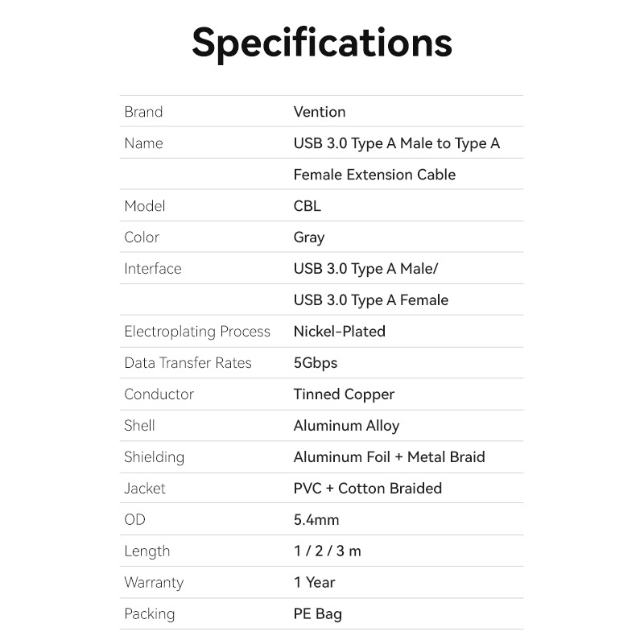This screenshot has width=644, height=644.
Task: Click the Color row label
Action: (x=142, y=237)
